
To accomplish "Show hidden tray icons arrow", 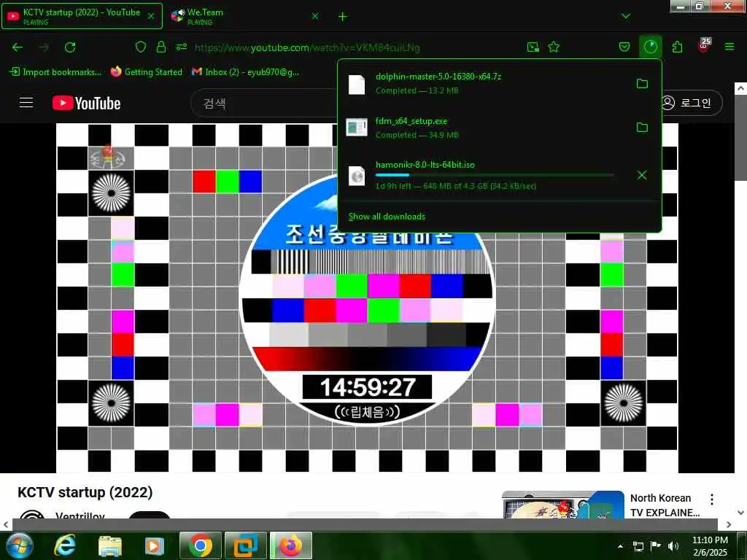I will pos(620,546).
